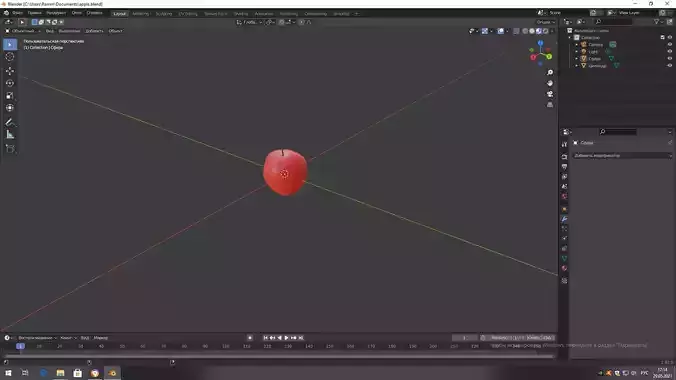676x380 pixels.
Task: Select the Scale tool in the left toolbar
Action: [10, 95]
